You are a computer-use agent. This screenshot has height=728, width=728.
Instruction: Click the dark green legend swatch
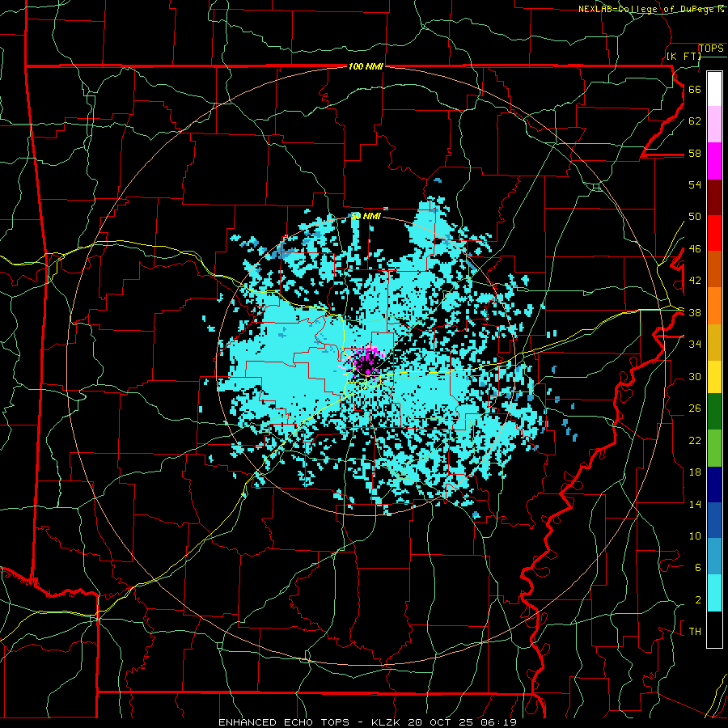coord(714,412)
